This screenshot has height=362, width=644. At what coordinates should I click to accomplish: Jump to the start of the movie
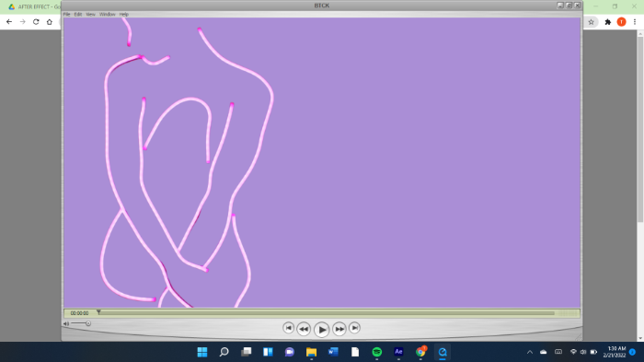tap(288, 328)
